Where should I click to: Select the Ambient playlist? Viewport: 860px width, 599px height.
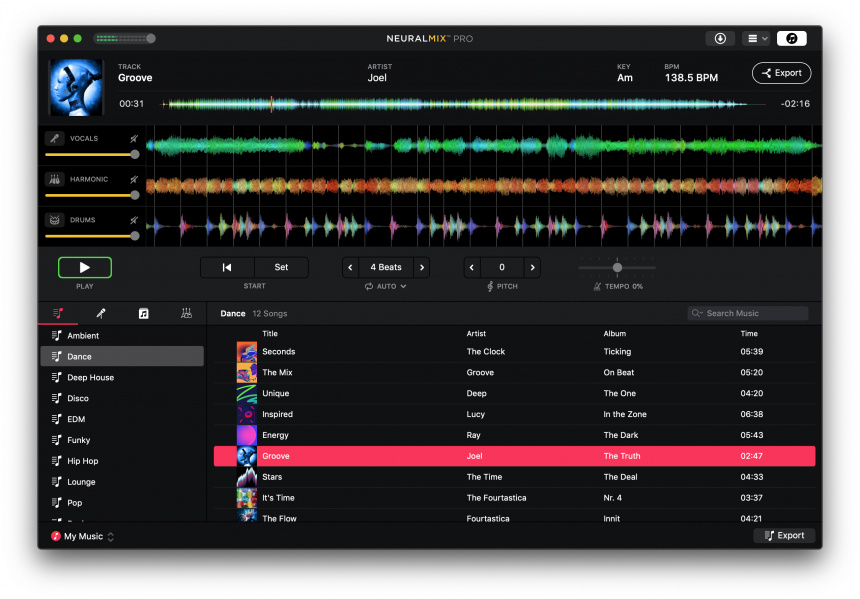[122, 336]
